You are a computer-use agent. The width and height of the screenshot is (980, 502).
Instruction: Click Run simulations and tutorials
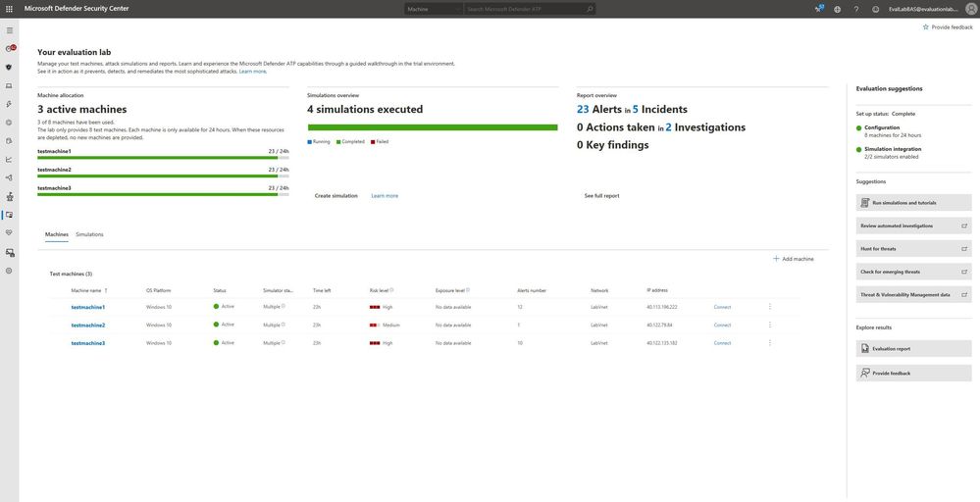coord(913,202)
